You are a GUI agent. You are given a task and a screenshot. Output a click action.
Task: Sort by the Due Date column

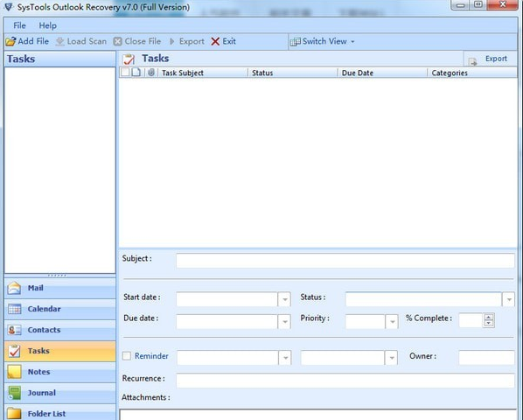click(x=382, y=73)
